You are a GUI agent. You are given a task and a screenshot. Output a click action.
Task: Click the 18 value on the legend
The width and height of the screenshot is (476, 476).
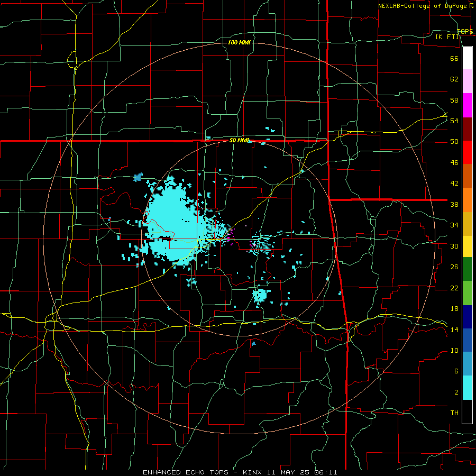454,309
